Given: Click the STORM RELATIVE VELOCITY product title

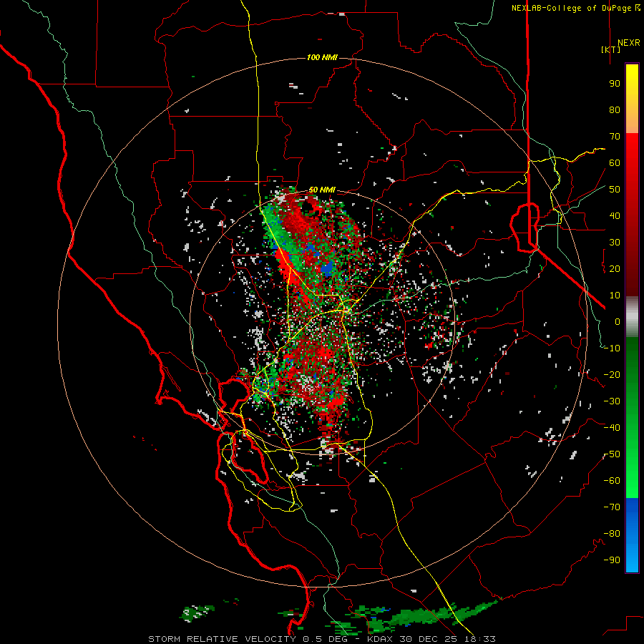Looking at the screenshot, I should (222, 639).
